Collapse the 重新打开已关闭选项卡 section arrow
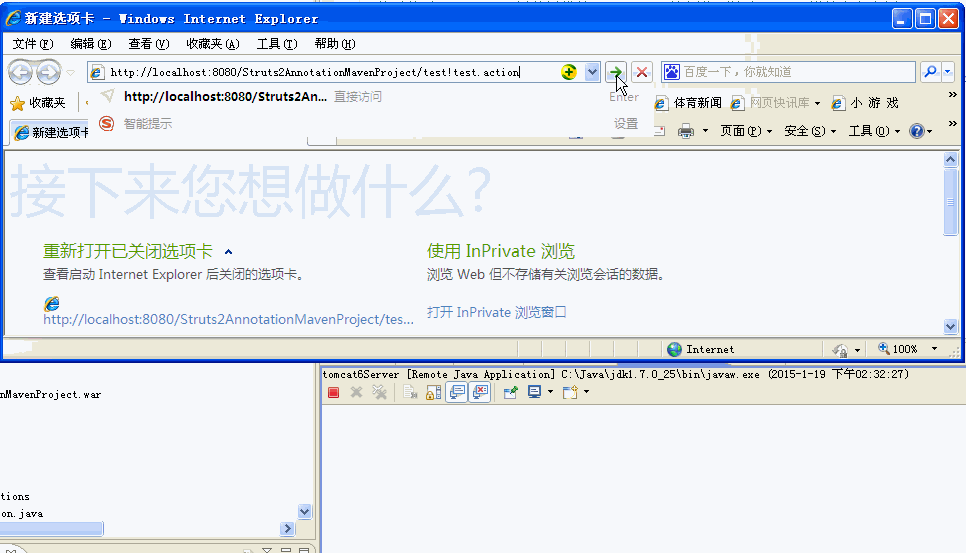The height and width of the screenshot is (553, 966). click(x=229, y=252)
